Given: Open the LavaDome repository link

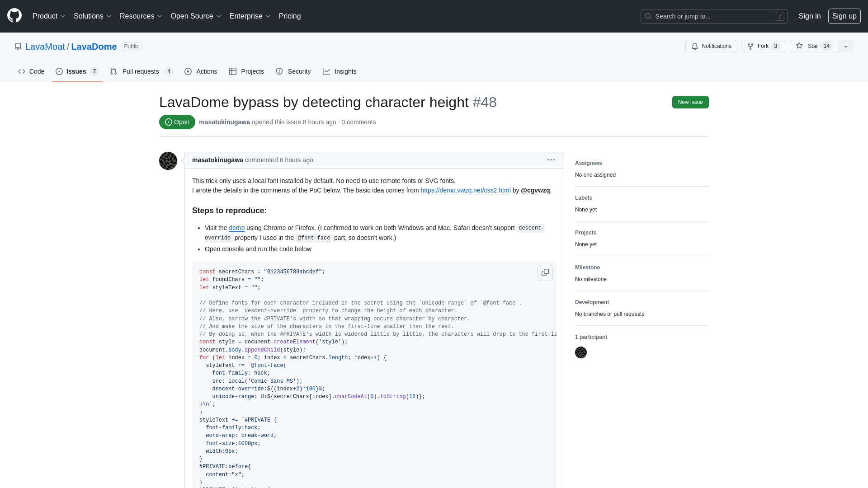Looking at the screenshot, I should (94, 47).
